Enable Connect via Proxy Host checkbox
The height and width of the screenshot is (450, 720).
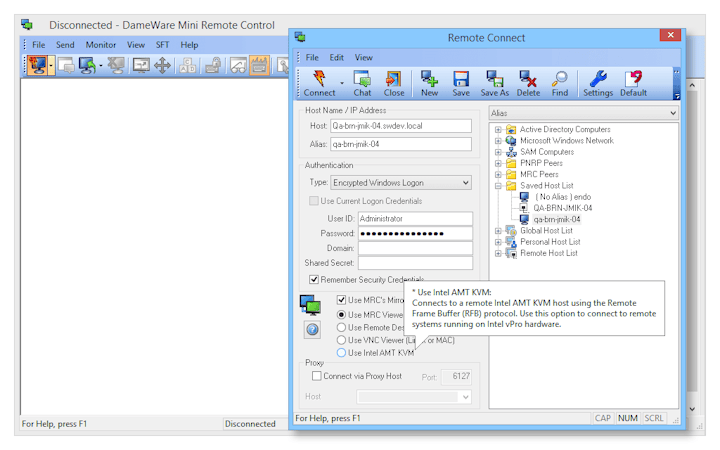tap(316, 376)
